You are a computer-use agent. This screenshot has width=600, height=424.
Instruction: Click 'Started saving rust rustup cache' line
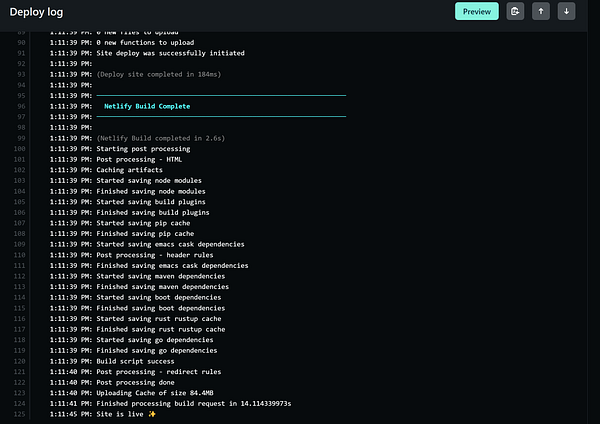(159, 319)
